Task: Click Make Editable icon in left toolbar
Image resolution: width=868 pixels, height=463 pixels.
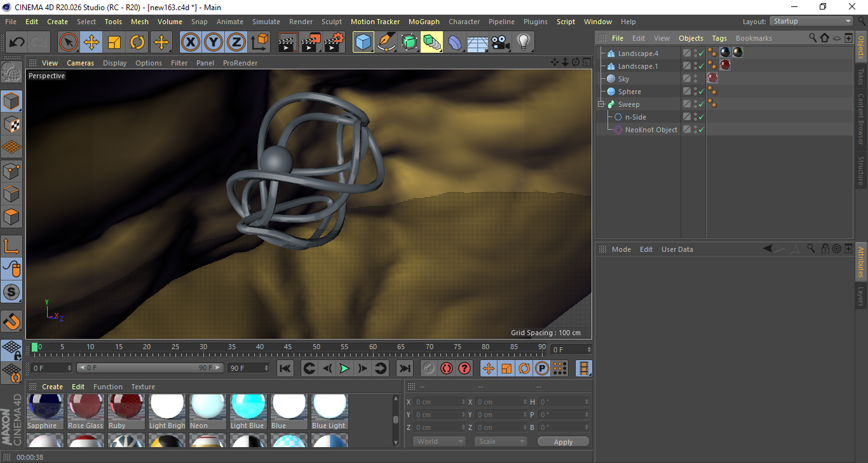Action: [11, 72]
